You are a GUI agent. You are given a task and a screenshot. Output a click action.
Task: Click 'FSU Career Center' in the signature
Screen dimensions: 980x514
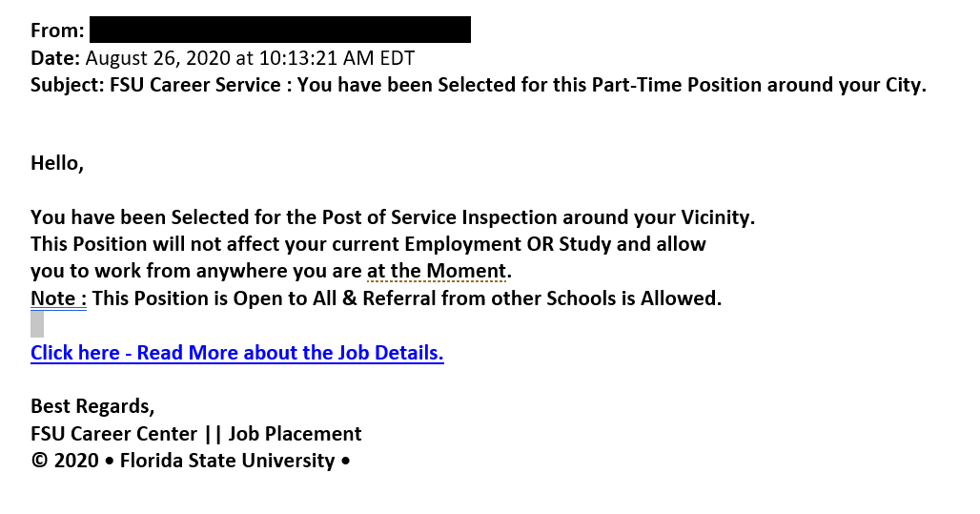pos(113,433)
